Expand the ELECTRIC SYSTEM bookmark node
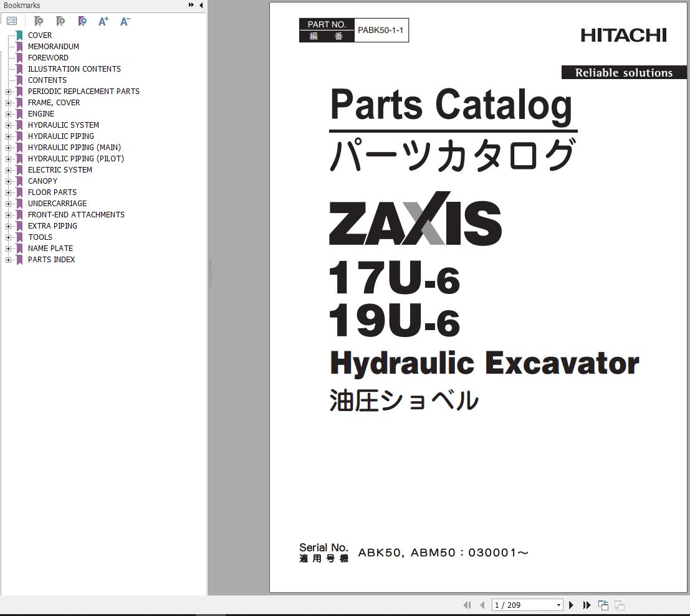The image size is (690, 616). [x=8, y=170]
